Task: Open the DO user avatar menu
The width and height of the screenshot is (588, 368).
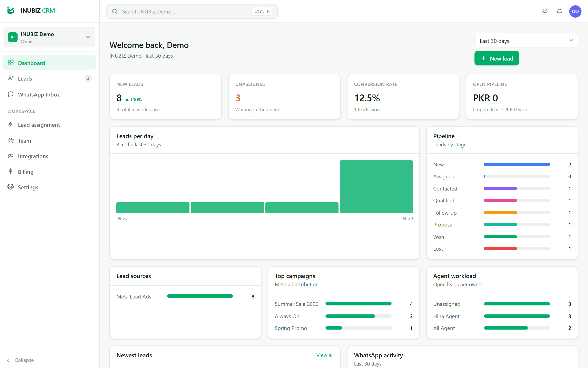Action: coord(575,11)
